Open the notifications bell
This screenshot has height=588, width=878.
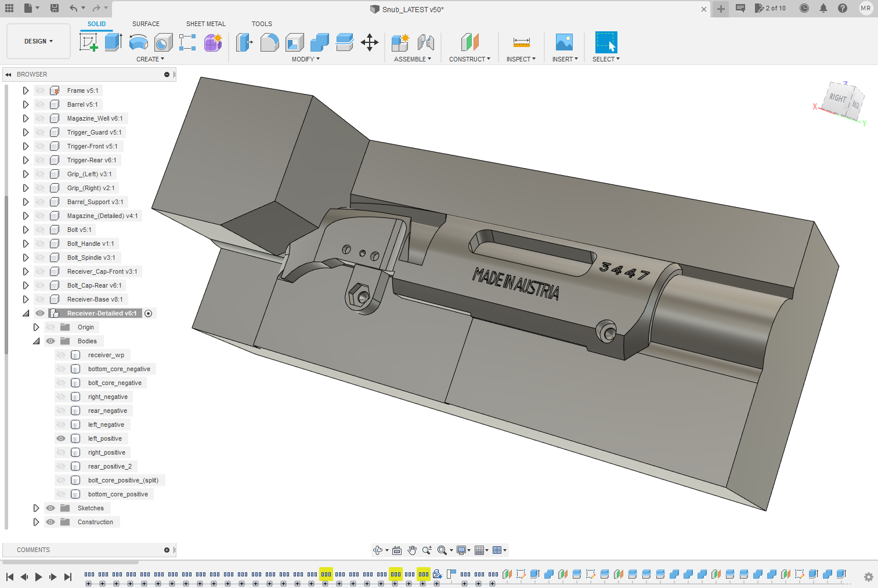tap(823, 8)
